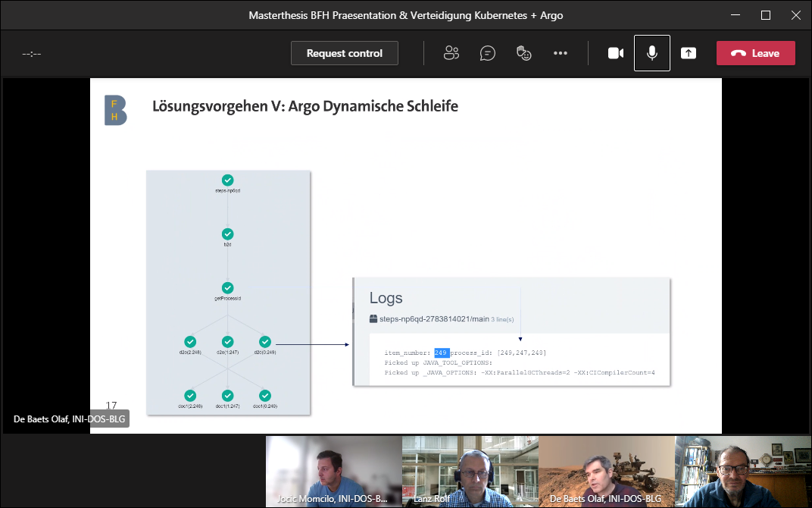This screenshot has height=508, width=812.
Task: Click the highlighted 249 item number in logs
Action: coord(441,353)
